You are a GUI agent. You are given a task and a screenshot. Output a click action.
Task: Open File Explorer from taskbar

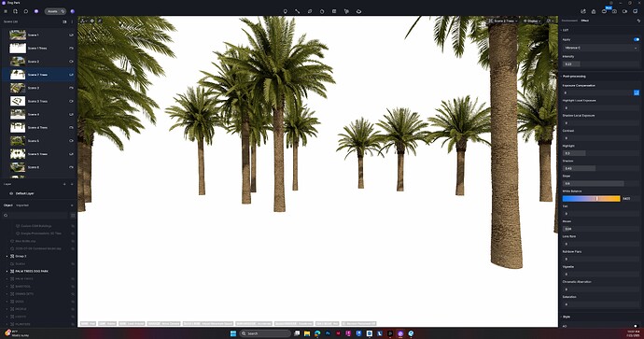307,333
